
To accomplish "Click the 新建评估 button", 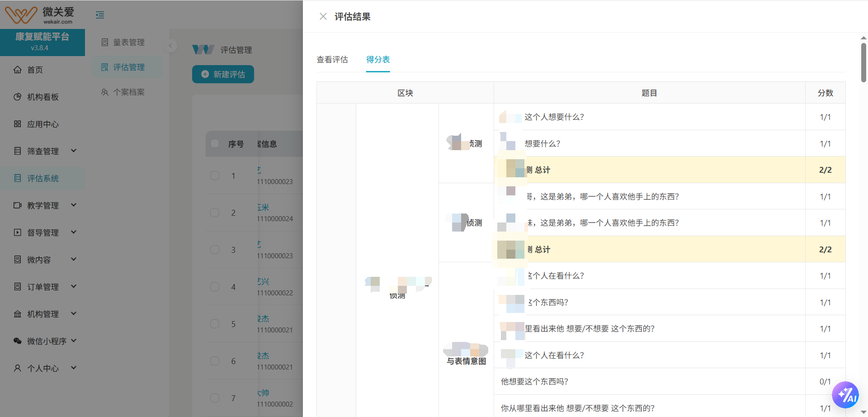I will 223,74.
